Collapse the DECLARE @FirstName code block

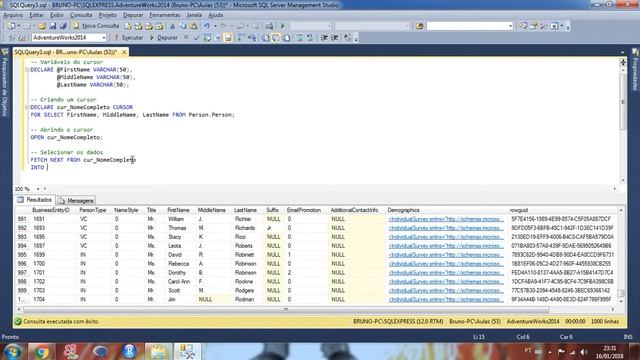point(27,70)
